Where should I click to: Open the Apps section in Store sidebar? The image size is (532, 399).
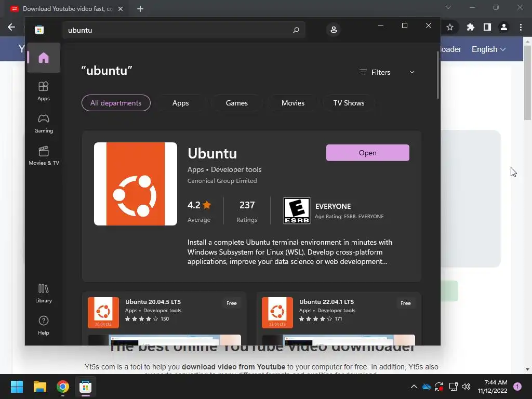pos(44,91)
